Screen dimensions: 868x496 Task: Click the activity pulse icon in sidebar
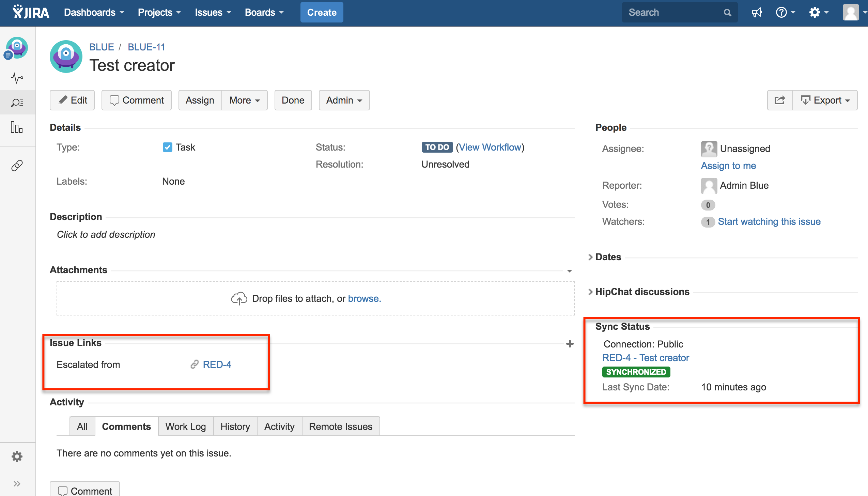[17, 78]
